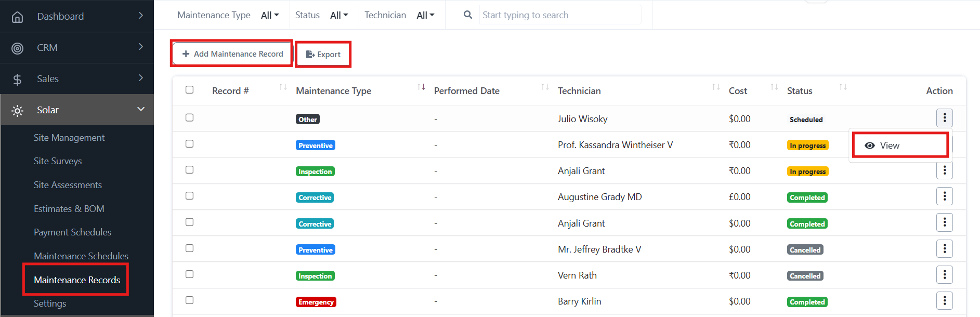Expand the Technician filter dropdown
Viewport: 980px width, 317px height.
pos(425,16)
